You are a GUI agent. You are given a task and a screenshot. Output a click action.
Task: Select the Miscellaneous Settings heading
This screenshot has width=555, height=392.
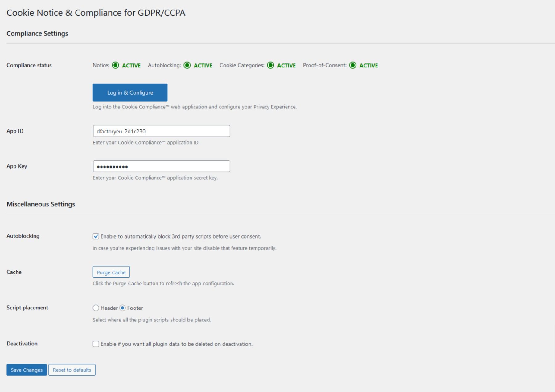point(41,204)
